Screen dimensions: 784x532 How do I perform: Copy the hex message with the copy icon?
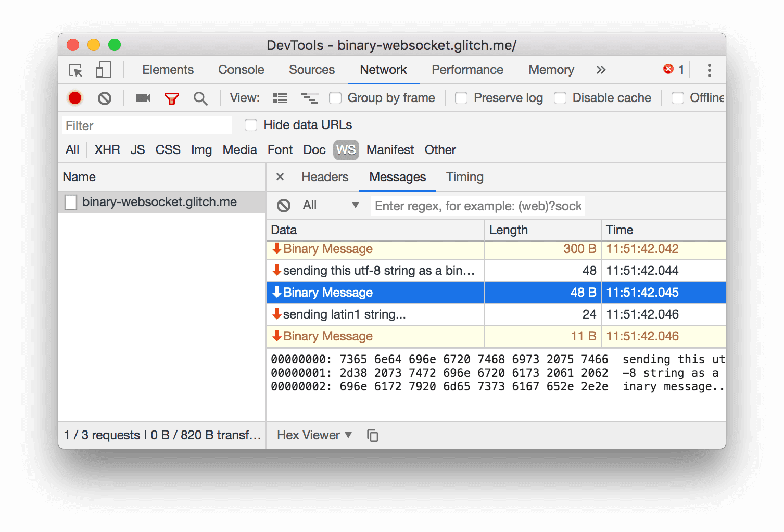click(x=373, y=435)
